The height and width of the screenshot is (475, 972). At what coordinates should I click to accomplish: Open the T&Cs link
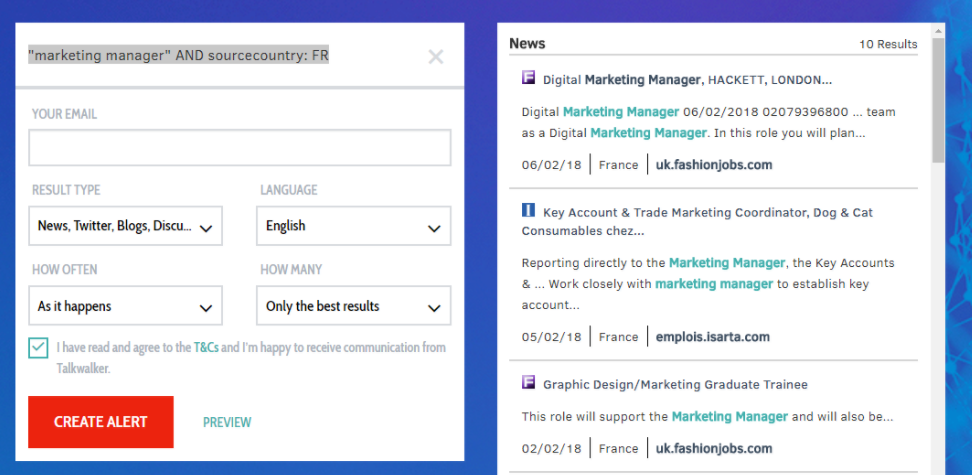pos(206,348)
